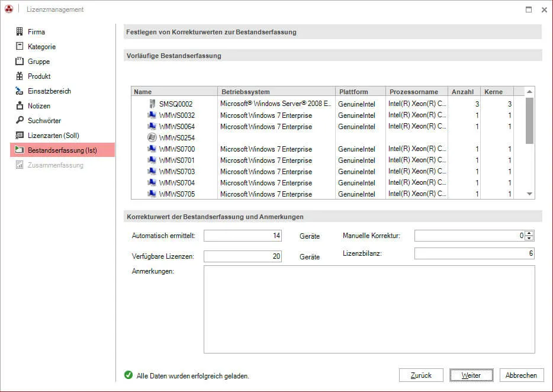Click the Zusammenfassung icon
Screen dimensions: 553x392
point(20,165)
